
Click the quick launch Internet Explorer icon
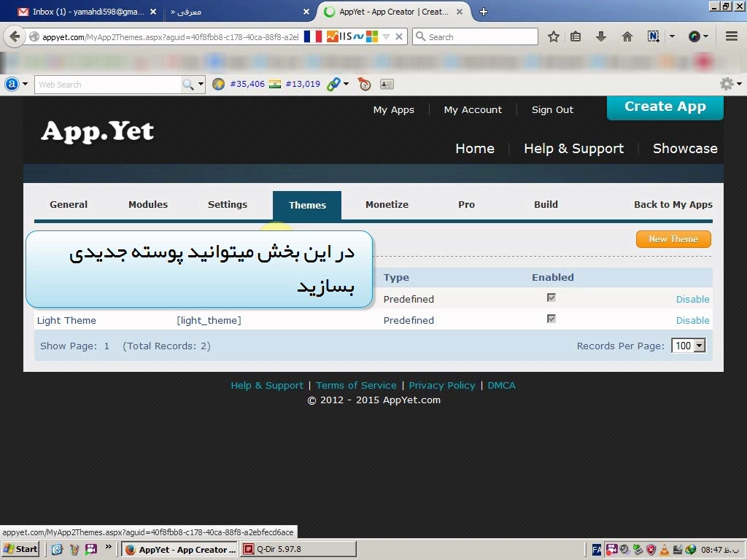tap(57, 549)
